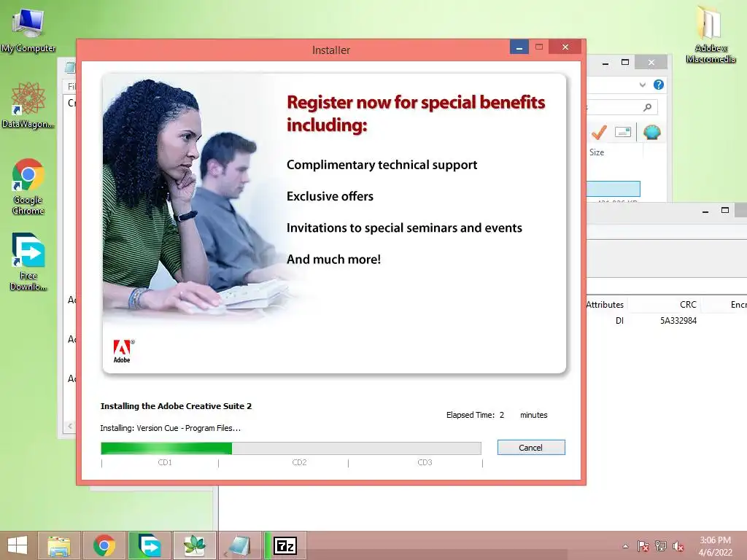
Task: Open Action Center flag in tray
Action: click(x=643, y=546)
